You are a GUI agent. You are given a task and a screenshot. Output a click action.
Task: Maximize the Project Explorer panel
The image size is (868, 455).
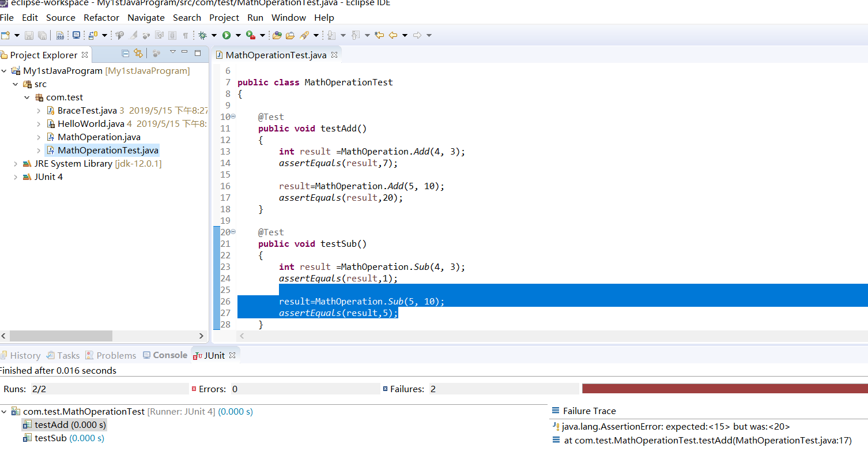pos(198,52)
